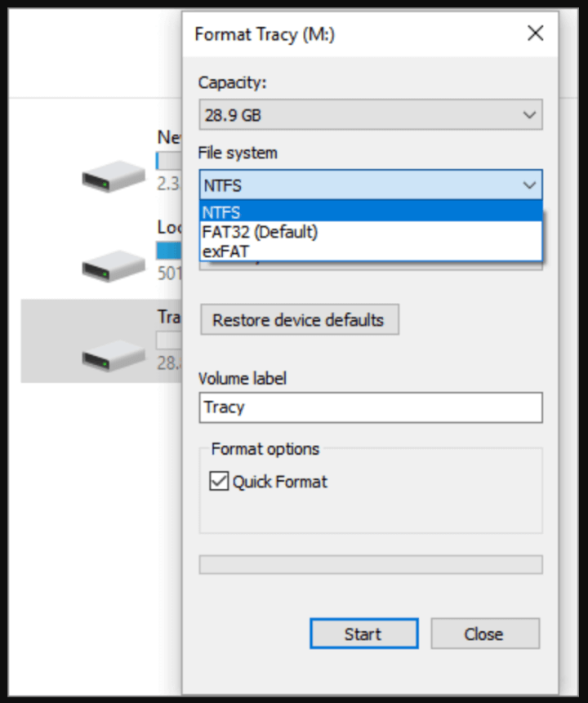Viewport: 588px width, 703px height.
Task: Select the topmost network drive icon
Action: tap(113, 176)
